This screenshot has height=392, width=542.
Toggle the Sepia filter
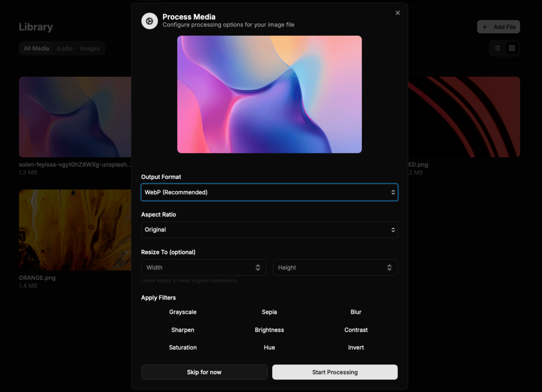tap(269, 312)
